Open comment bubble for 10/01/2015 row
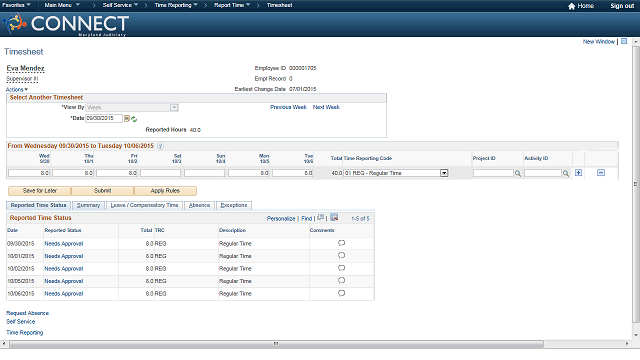The image size is (640, 360). 341,256
